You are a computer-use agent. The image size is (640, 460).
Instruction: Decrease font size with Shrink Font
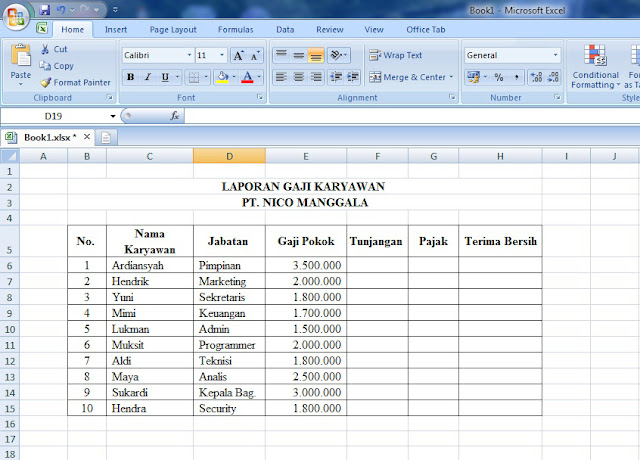pyautogui.click(x=254, y=55)
